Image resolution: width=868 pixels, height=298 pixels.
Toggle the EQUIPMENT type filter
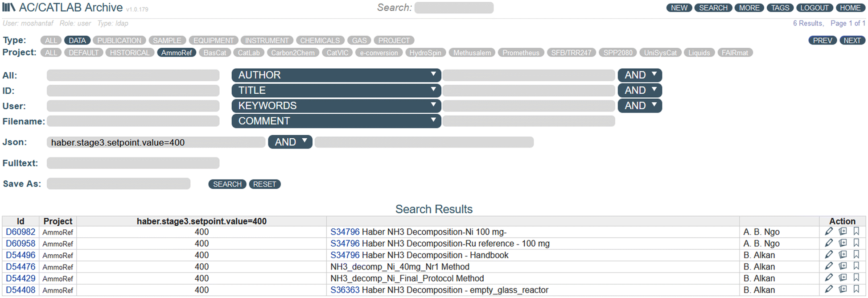pyautogui.click(x=214, y=41)
